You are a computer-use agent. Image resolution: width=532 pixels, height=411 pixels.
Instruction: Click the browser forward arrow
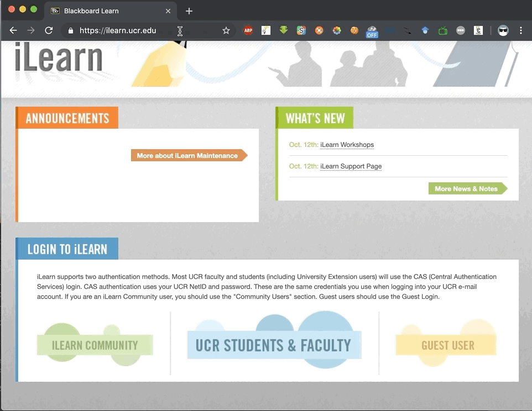point(31,30)
